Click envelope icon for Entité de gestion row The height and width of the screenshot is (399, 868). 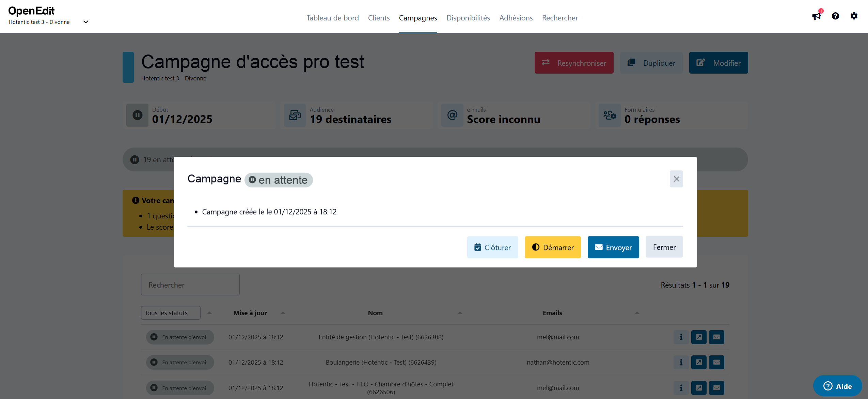[x=716, y=337]
